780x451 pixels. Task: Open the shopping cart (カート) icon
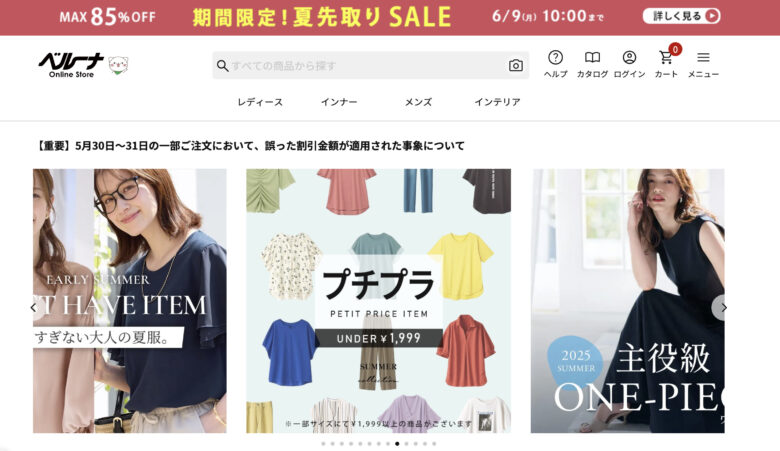pyautogui.click(x=666, y=64)
